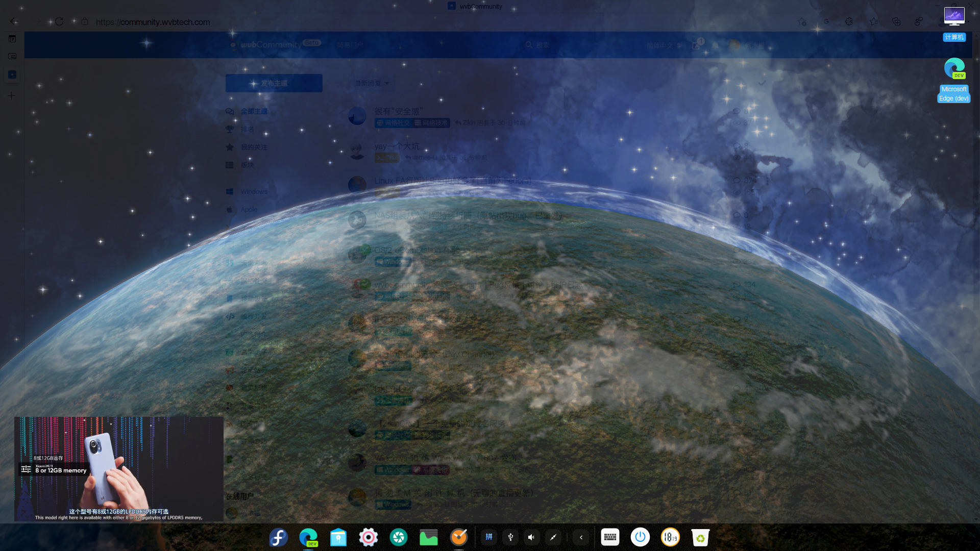Viewport: 980px width, 551px height.
Task: Click the picture-in-picture Xiaomi video thumbnail
Action: [118, 468]
